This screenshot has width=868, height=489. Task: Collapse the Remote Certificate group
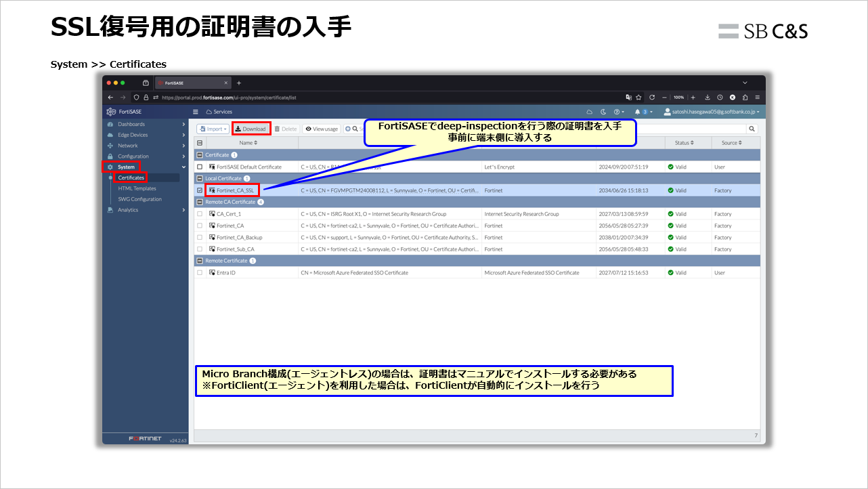tap(200, 261)
